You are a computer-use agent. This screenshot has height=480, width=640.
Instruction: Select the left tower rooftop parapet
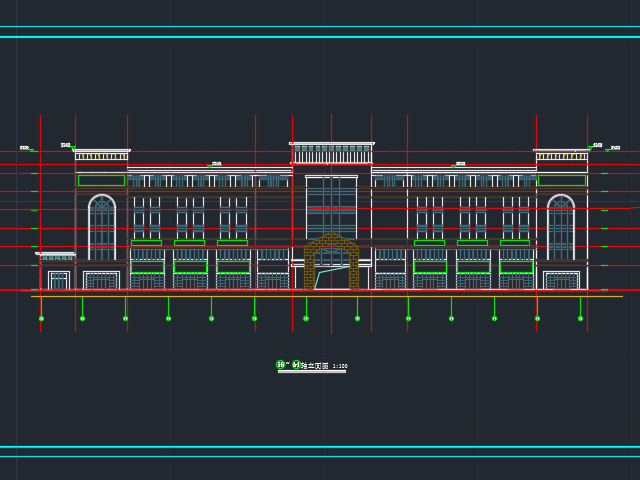tap(101, 156)
